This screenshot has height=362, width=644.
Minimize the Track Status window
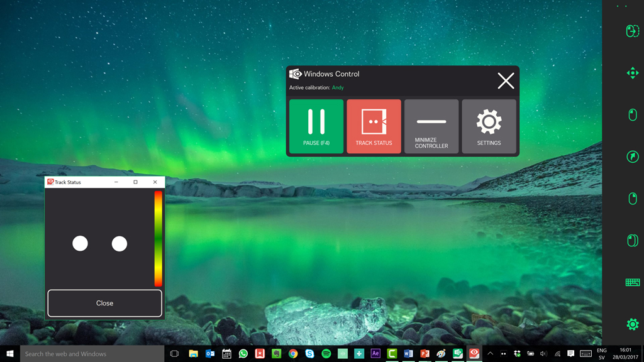coord(116,182)
